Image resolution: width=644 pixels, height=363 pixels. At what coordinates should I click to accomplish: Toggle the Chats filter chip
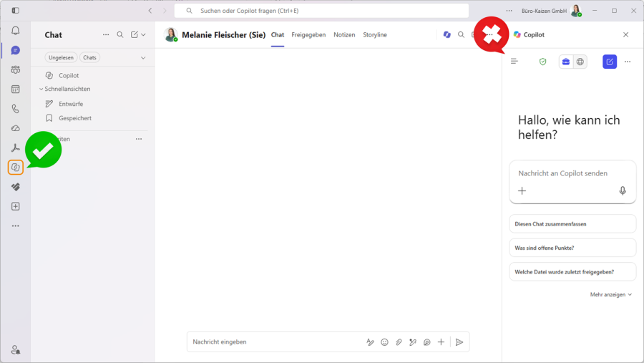pyautogui.click(x=89, y=57)
